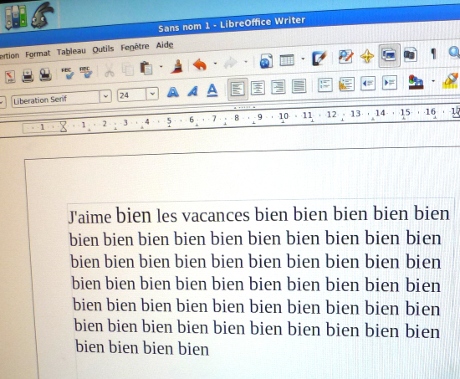Toggle the Bold formatting button
460x379 pixels.
pyautogui.click(x=173, y=92)
